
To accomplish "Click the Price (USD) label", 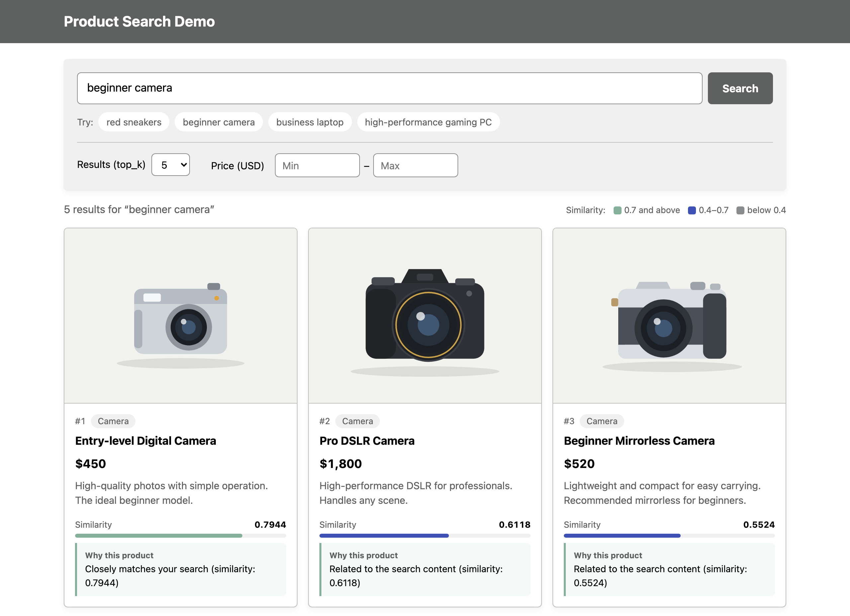I will coord(237,166).
